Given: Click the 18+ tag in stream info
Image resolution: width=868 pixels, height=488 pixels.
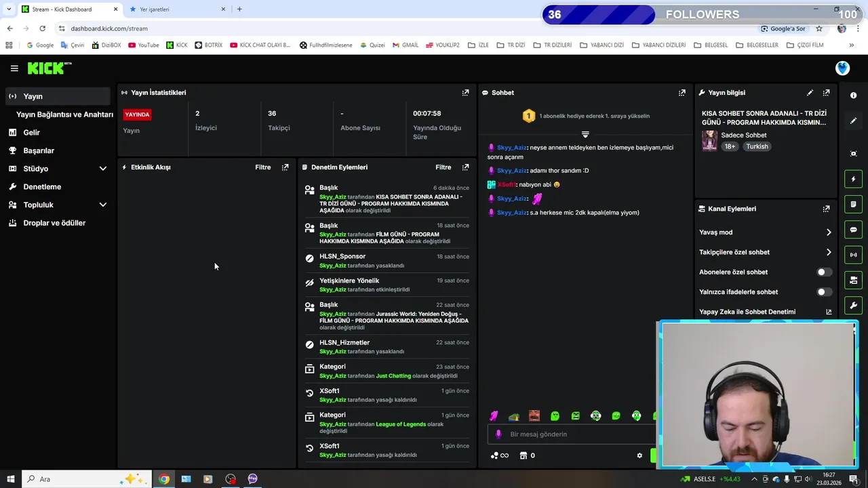Looking at the screenshot, I should (730, 146).
